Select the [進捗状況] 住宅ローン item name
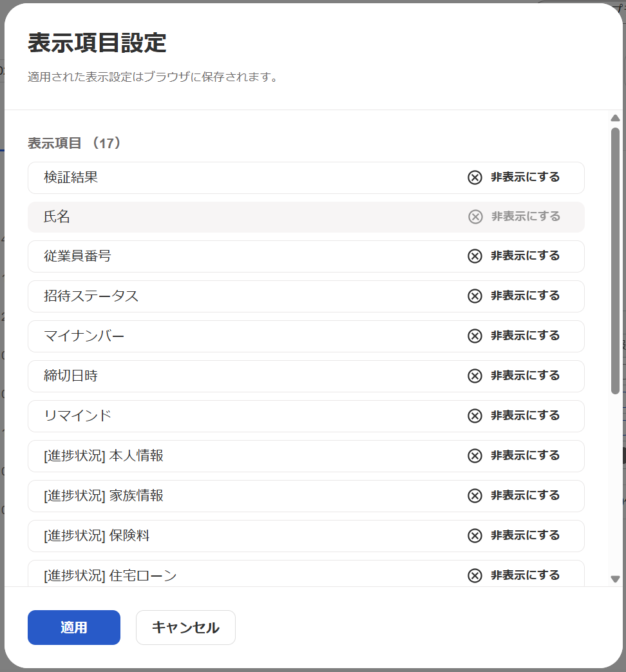626x672 pixels. 110,575
